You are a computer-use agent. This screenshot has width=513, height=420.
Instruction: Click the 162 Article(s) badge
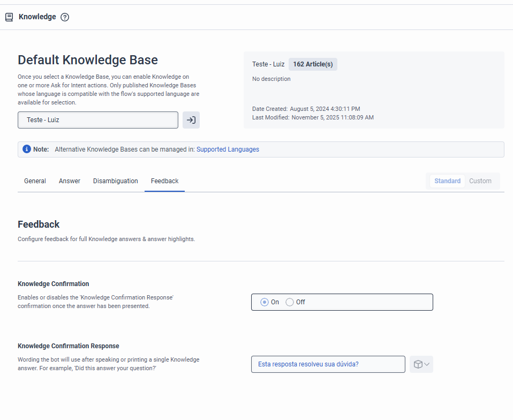tap(313, 64)
